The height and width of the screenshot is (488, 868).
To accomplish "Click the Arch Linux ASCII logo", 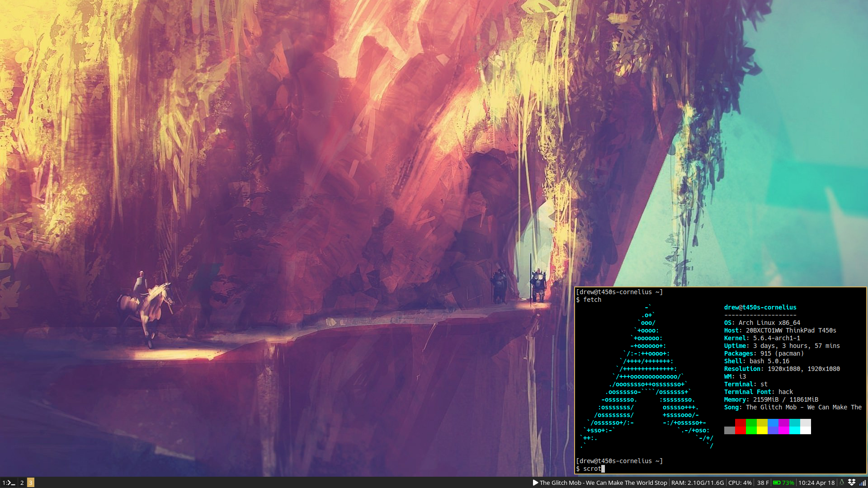I will (x=646, y=376).
